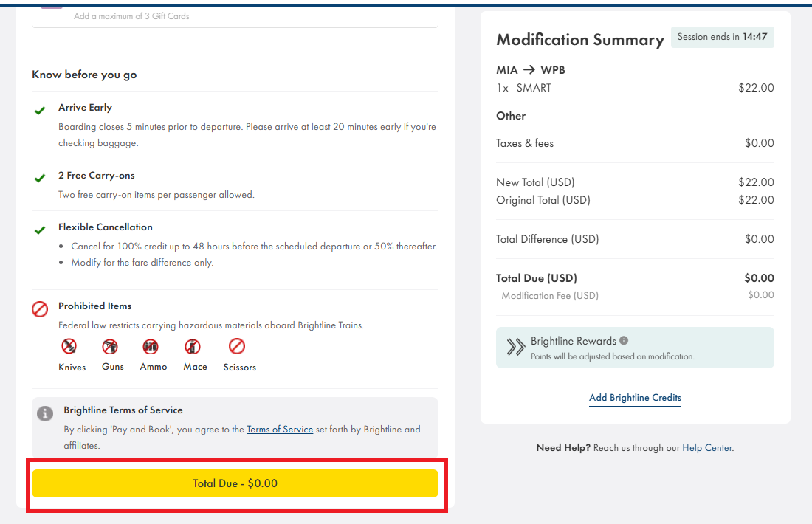Screen dimensions: 812x524
Task: Click the New Total (USD) label
Action: point(535,182)
